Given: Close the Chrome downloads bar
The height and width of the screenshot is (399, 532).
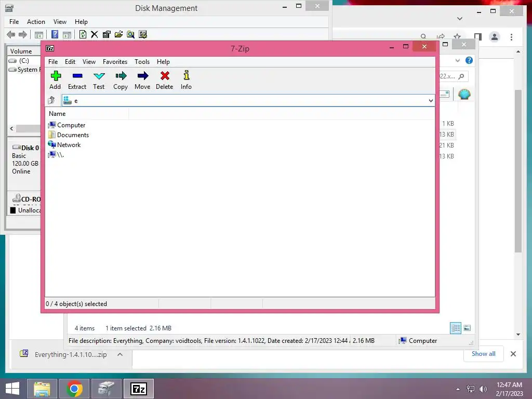Looking at the screenshot, I should click(x=513, y=354).
